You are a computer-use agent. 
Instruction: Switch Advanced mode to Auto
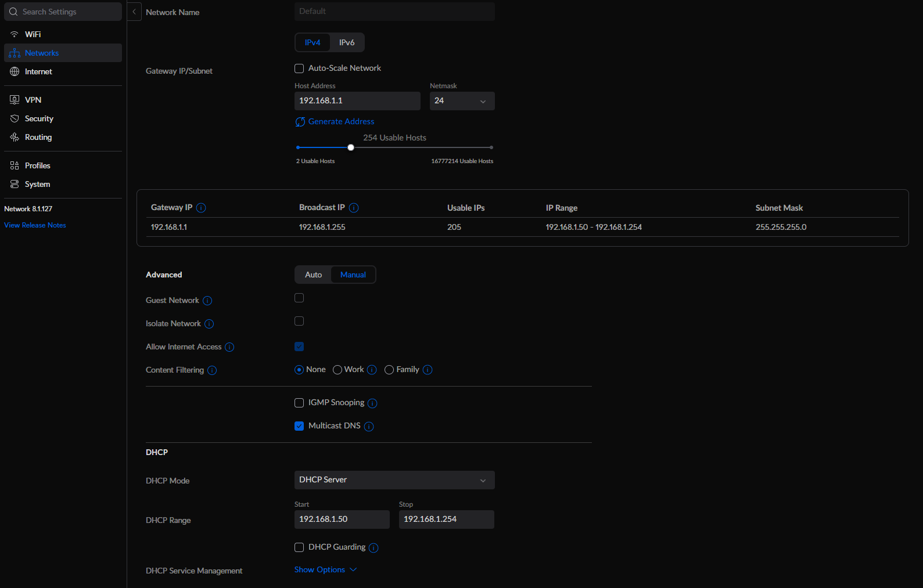click(x=313, y=275)
